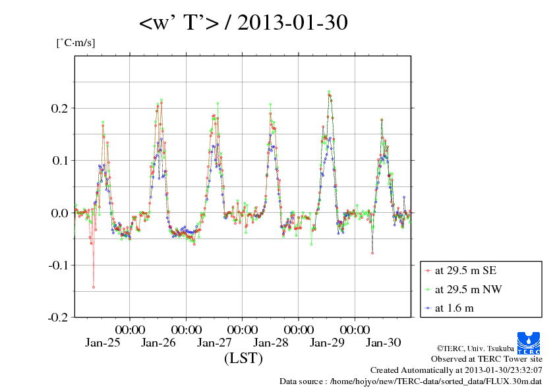Click x-axis date label Jan-28
This screenshot has height=392, width=555.
[x=271, y=343]
